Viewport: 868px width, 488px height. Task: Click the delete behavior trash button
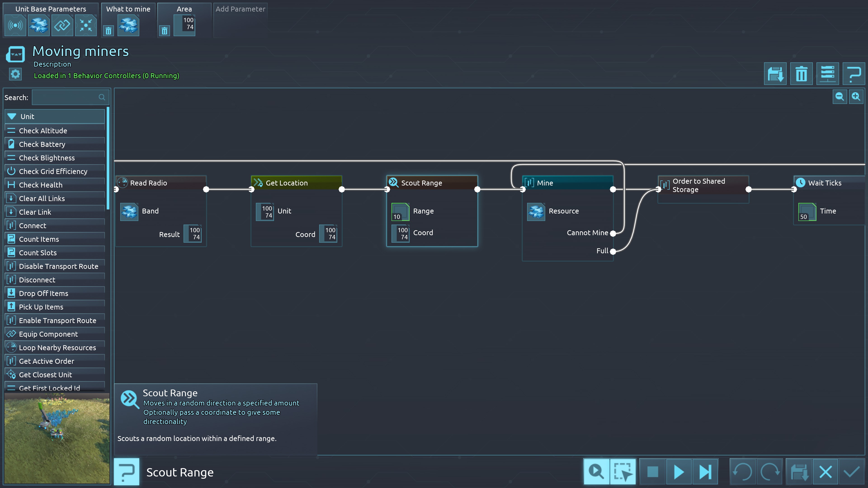click(801, 74)
